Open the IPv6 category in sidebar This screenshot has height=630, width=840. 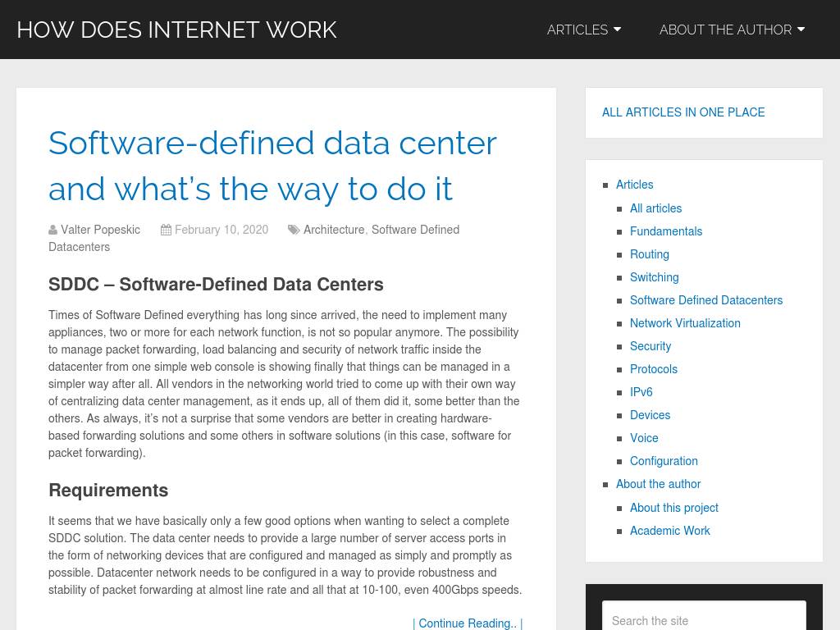click(641, 393)
